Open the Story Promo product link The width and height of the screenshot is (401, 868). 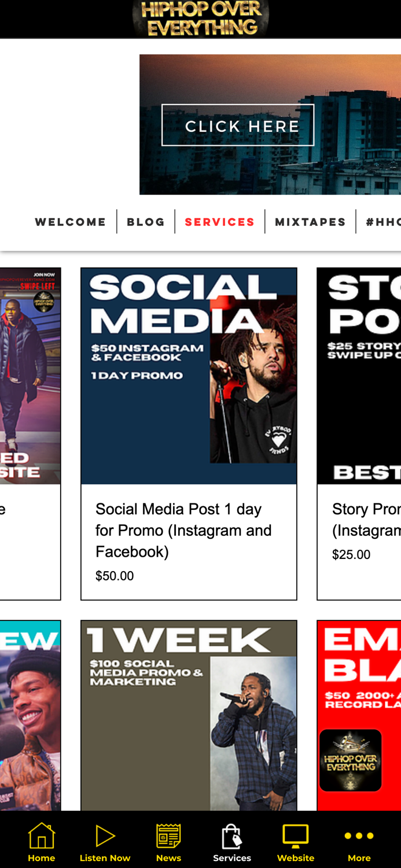coord(366,518)
